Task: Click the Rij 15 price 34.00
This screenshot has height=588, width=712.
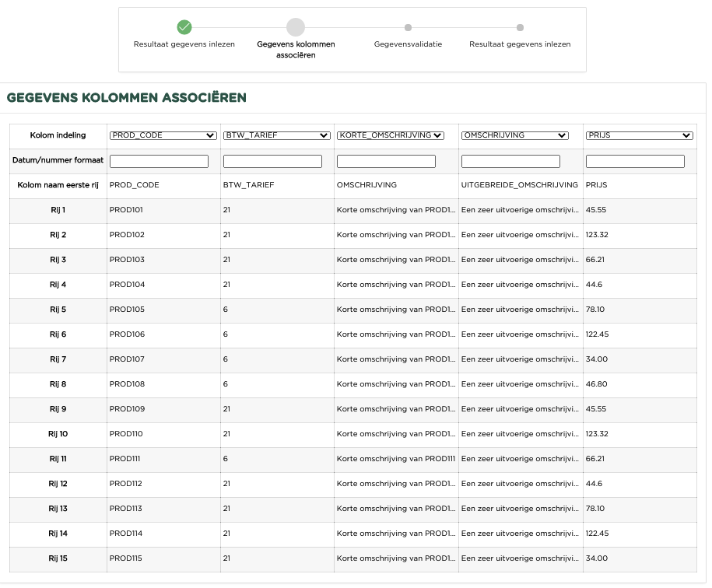Action: [597, 558]
